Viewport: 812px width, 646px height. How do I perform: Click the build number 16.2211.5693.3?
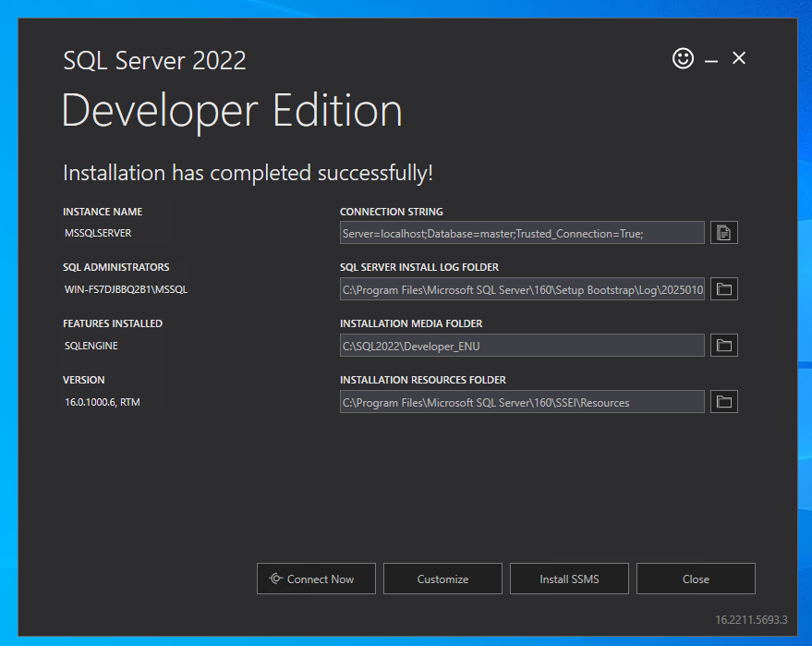coord(750,619)
